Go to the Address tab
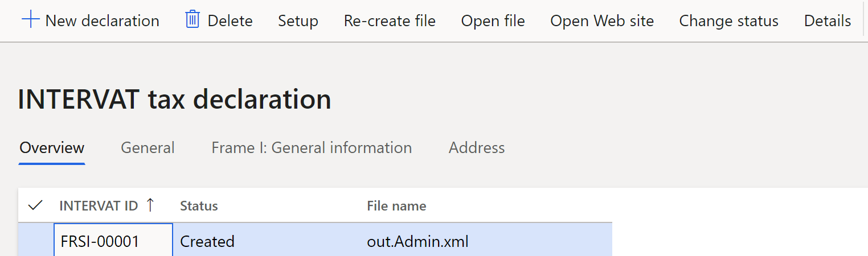This screenshot has height=256, width=868. click(477, 148)
